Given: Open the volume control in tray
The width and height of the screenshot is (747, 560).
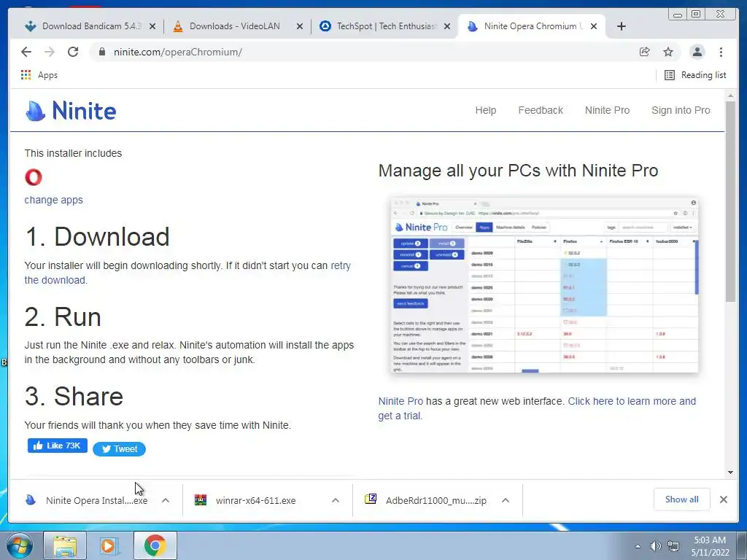Looking at the screenshot, I should click(x=655, y=546).
